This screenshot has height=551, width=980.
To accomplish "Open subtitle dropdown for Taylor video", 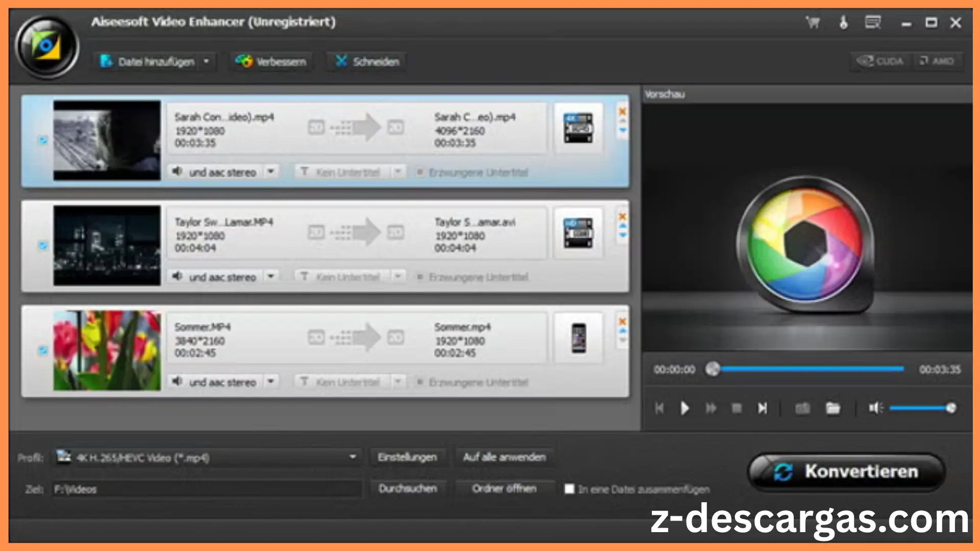I will coord(397,277).
